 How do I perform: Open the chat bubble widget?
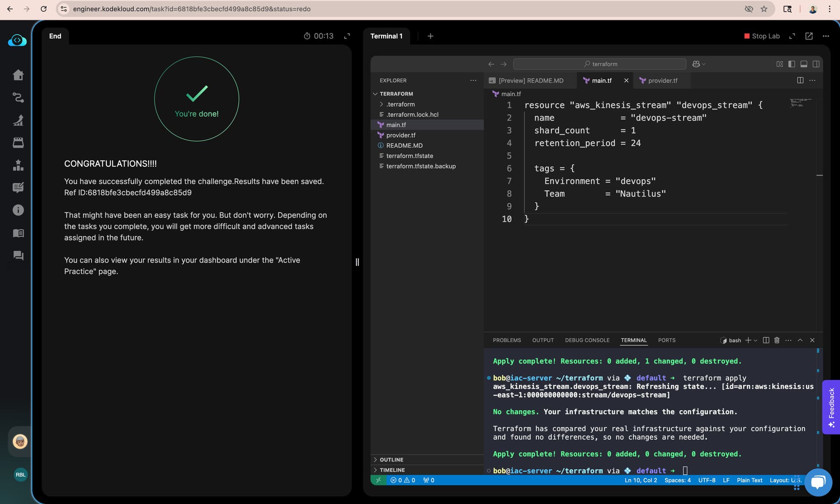(x=818, y=482)
